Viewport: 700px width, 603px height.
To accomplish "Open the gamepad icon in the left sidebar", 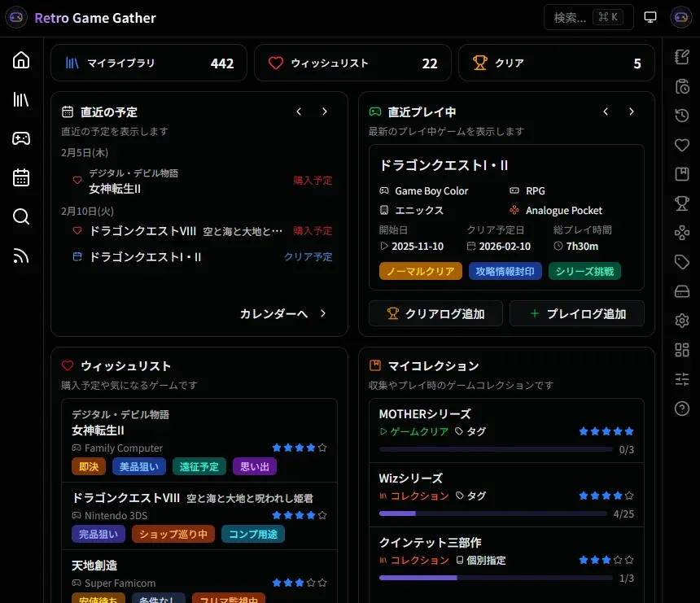I will point(21,138).
